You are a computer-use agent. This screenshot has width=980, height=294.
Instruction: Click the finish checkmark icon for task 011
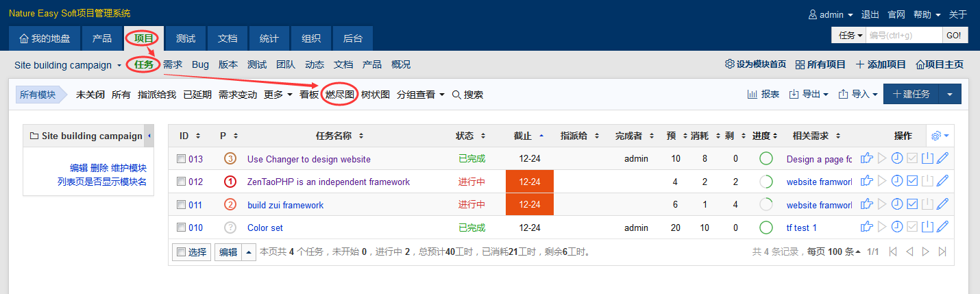pyautogui.click(x=912, y=204)
